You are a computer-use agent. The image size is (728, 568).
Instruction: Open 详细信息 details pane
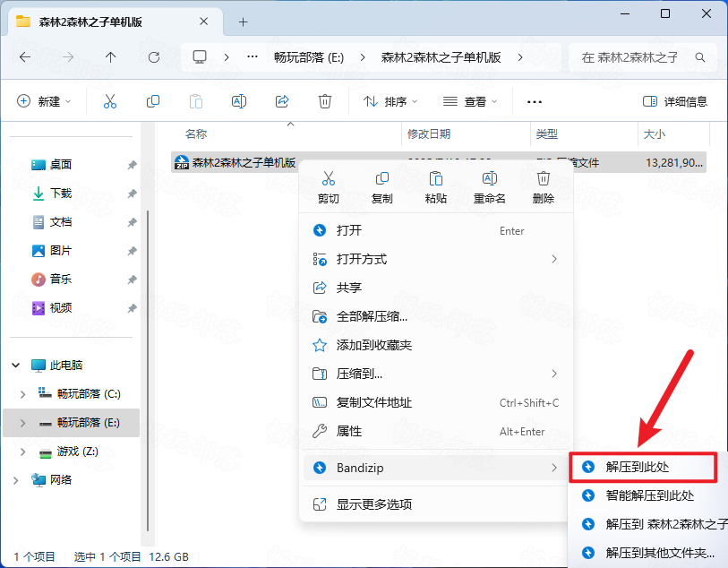click(x=674, y=101)
